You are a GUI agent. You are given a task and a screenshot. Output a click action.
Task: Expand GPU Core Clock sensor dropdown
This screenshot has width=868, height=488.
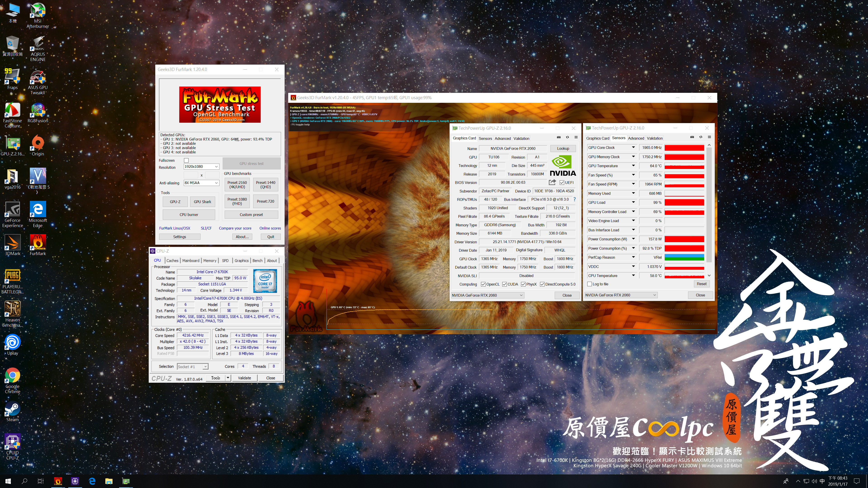pyautogui.click(x=633, y=148)
